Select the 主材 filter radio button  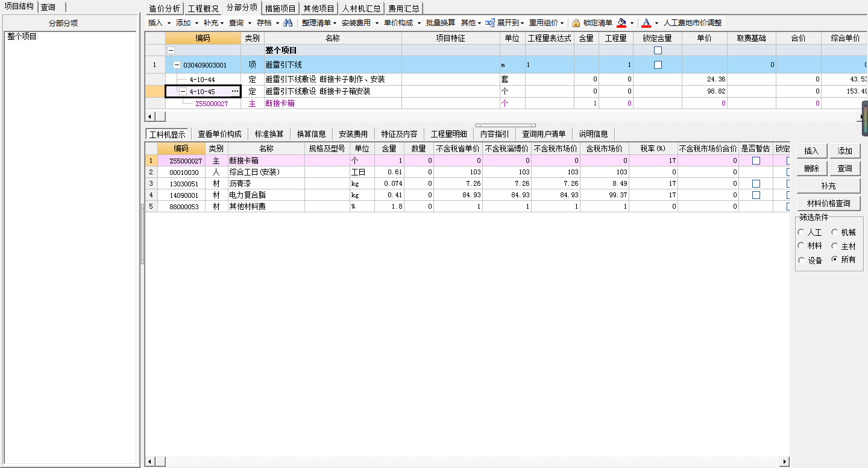835,246
